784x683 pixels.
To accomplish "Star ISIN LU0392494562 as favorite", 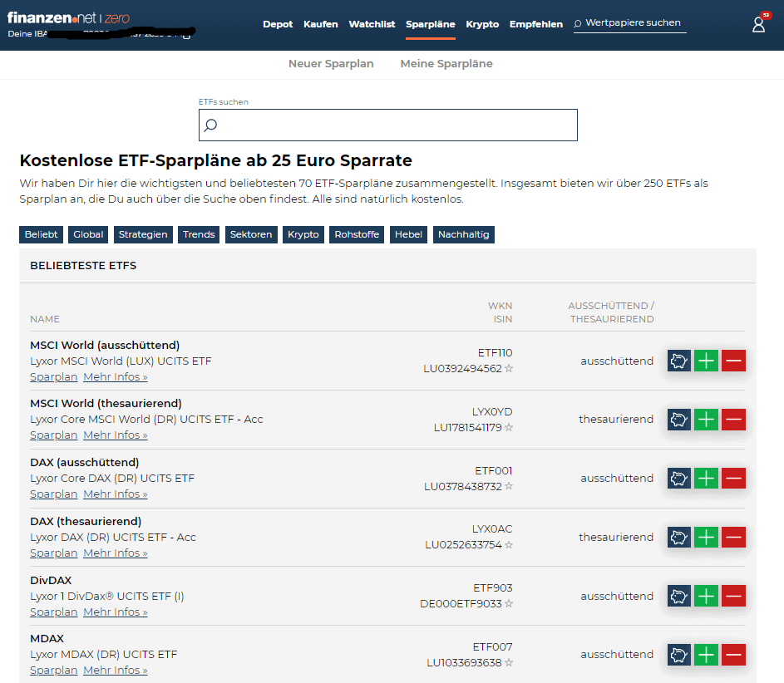I will pyautogui.click(x=509, y=368).
